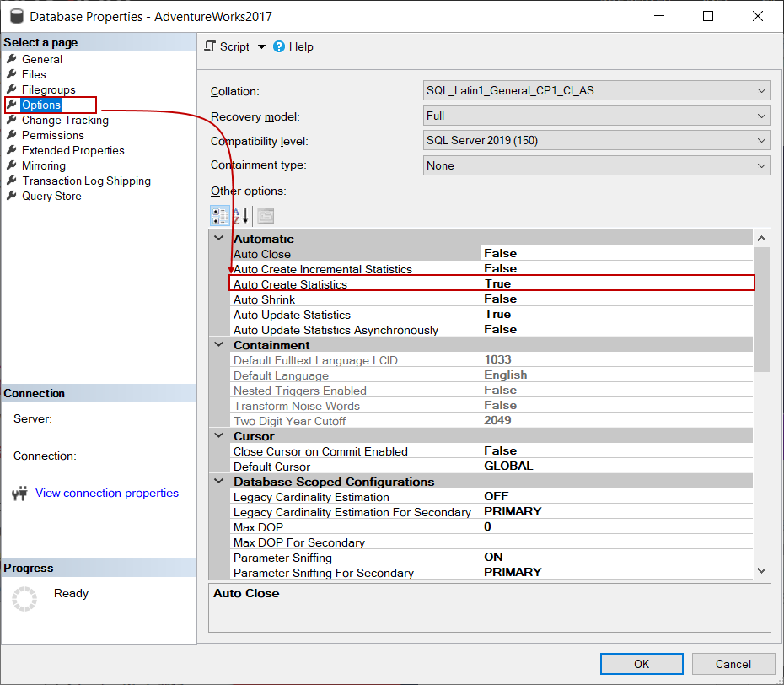Select Parameter Sniffing ON value

pyautogui.click(x=617, y=557)
